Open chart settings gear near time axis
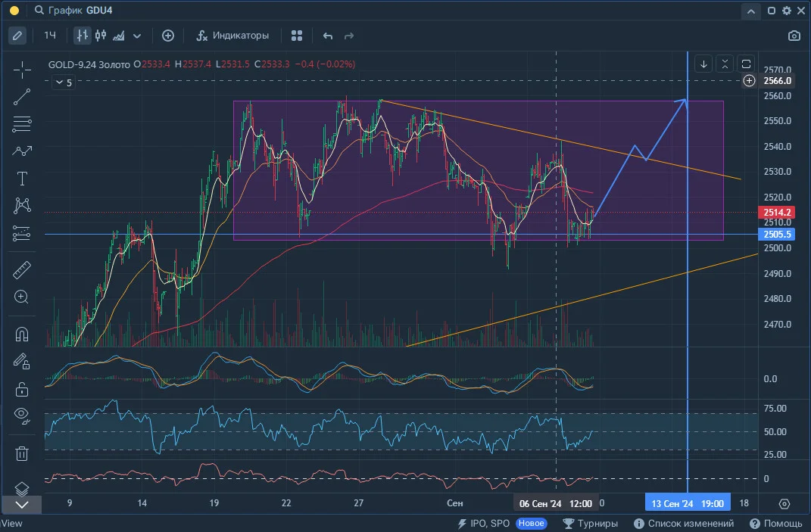Viewport: 811px width, 532px height. click(x=784, y=503)
